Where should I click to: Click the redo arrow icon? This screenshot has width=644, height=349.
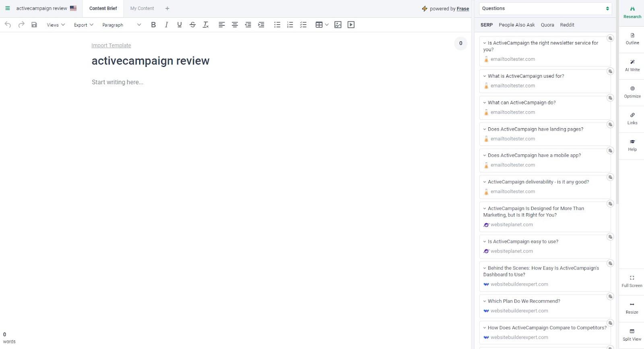click(x=21, y=25)
